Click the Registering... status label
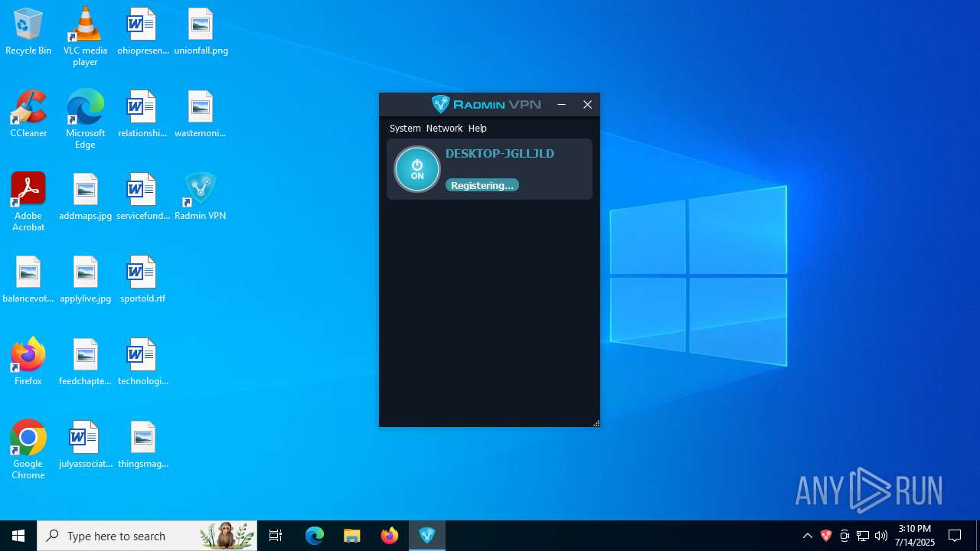 click(482, 185)
